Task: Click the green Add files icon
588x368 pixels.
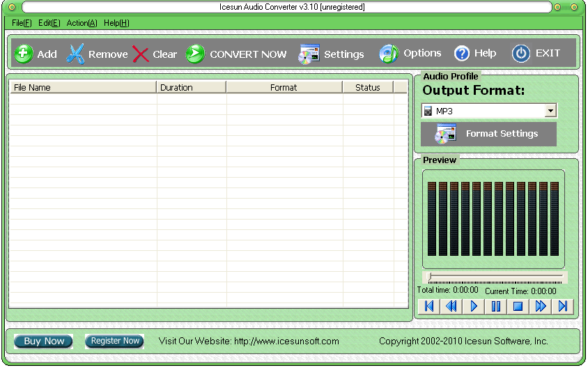Action: tap(23, 54)
